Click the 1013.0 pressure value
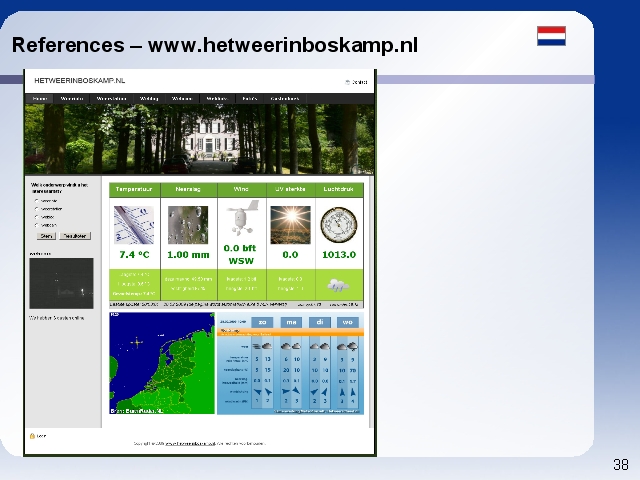640x480 pixels. click(x=339, y=255)
